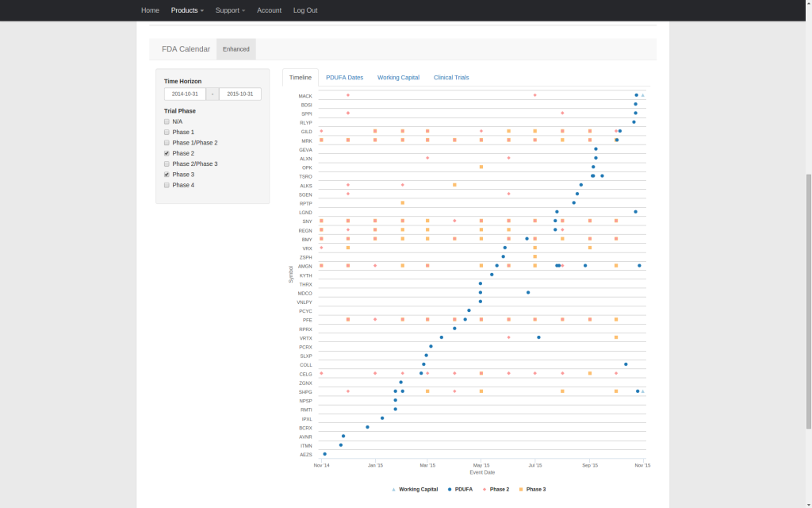Toggle the Phase 2/Phase 3 checkbox

tap(167, 164)
